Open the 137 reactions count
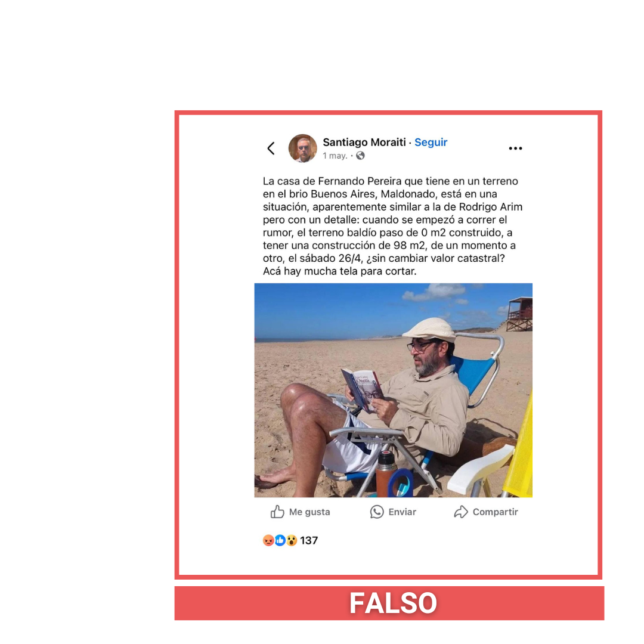 (309, 540)
